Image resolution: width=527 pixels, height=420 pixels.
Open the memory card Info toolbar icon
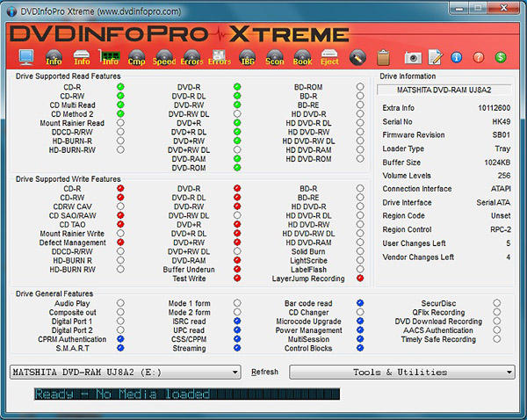coord(110,57)
